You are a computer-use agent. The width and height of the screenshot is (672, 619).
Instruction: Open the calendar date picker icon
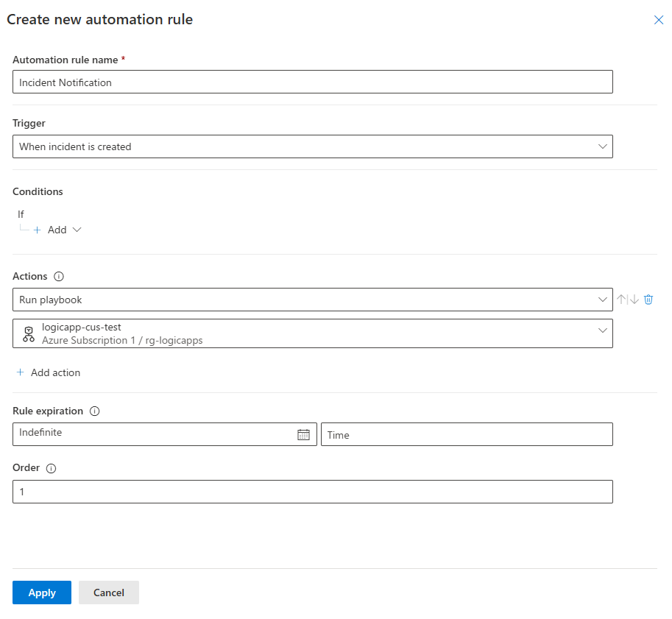point(303,434)
